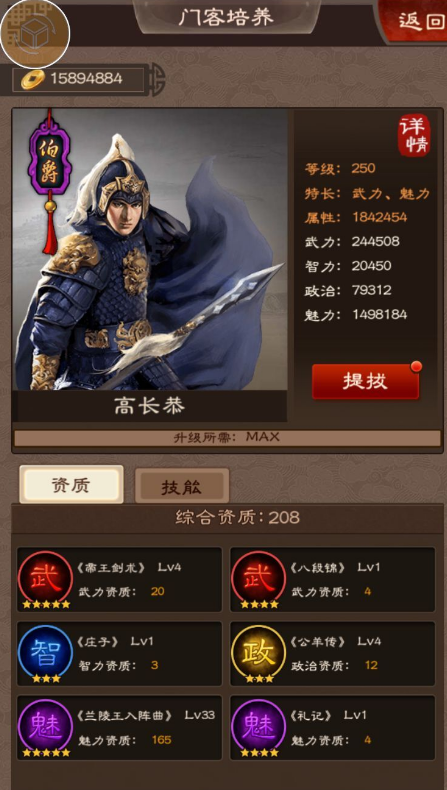Select the red 武 icon for 八段锦

pos(259,579)
